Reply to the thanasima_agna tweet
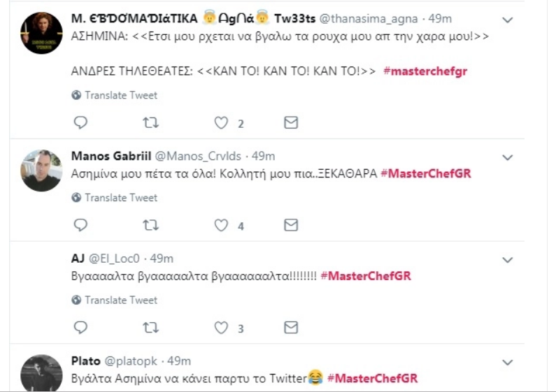This screenshot has height=392, width=556. click(x=80, y=123)
